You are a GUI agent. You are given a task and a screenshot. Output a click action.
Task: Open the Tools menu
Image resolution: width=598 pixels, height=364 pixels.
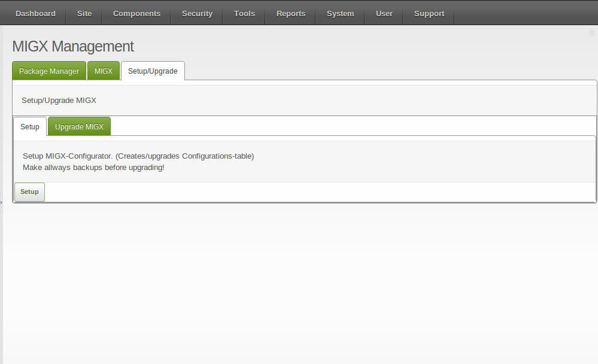coord(244,14)
